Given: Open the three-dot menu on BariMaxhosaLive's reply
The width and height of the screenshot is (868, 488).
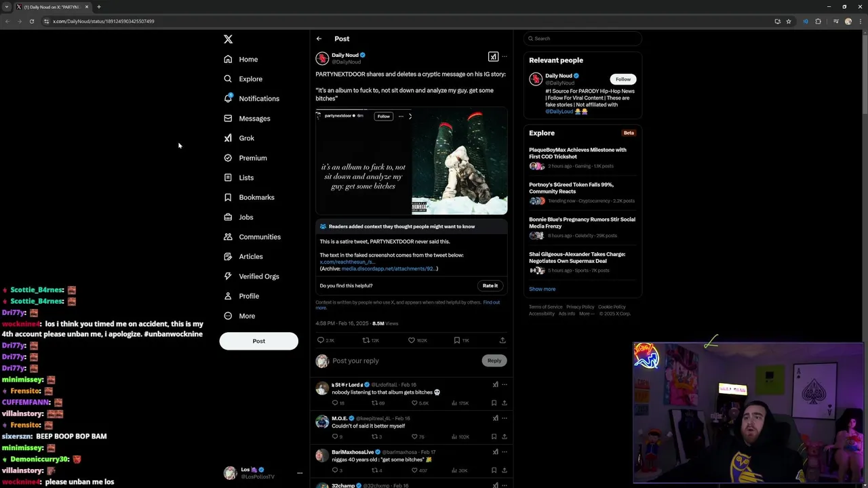Looking at the screenshot, I should [504, 452].
